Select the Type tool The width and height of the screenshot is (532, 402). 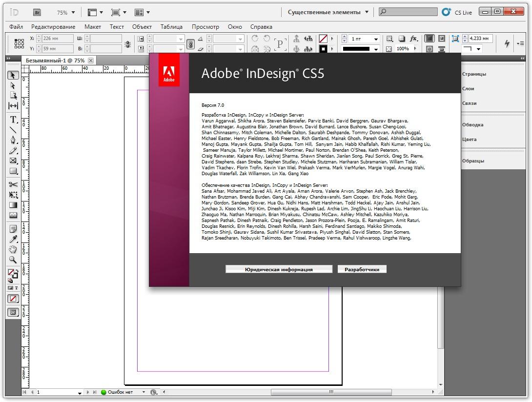click(13, 120)
